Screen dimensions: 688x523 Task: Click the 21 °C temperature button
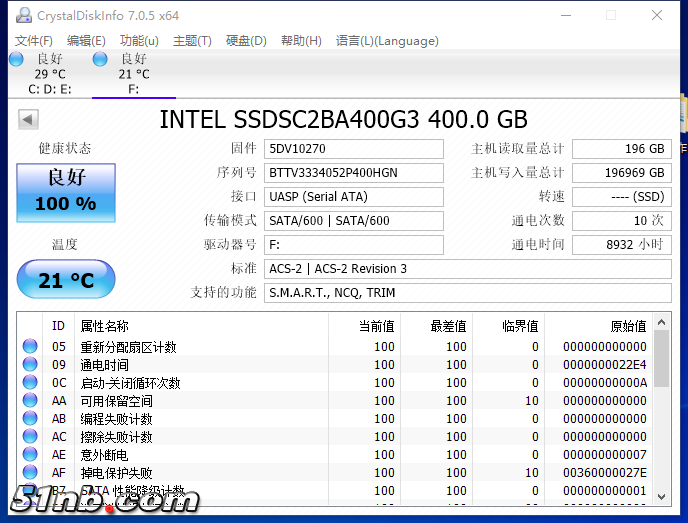66,281
